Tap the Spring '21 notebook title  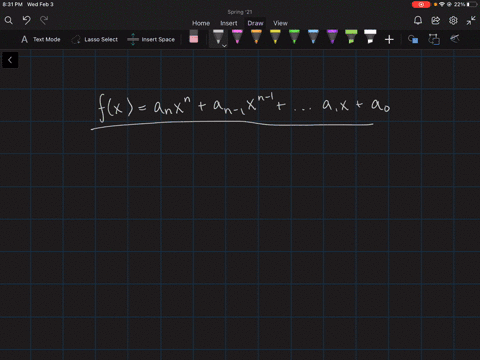(240, 12)
